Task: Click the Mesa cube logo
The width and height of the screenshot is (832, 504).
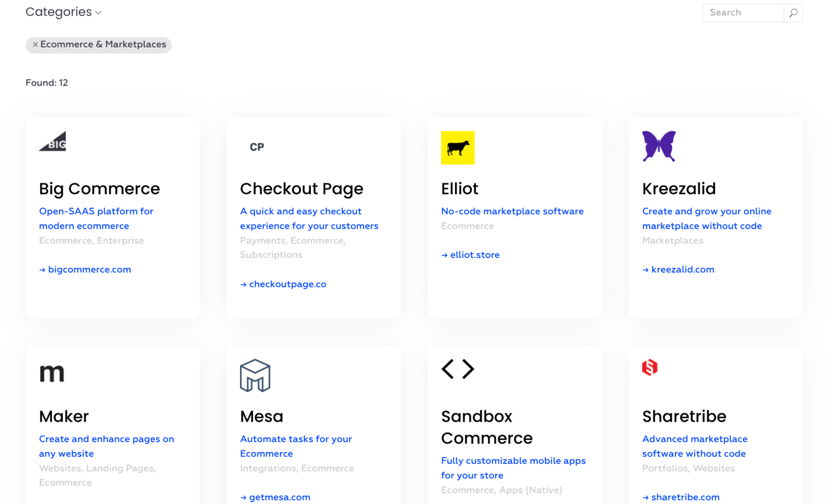Action: (255, 376)
